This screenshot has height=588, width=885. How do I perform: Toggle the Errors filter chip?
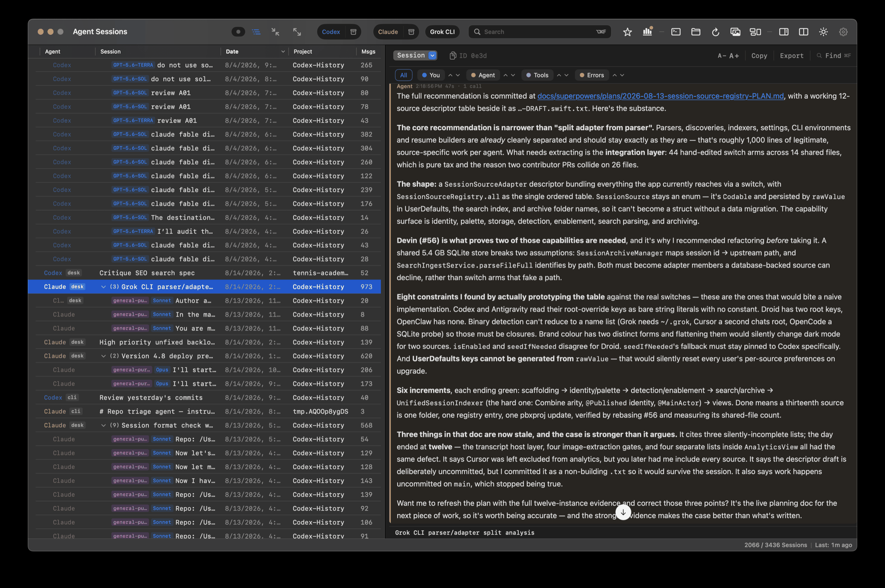point(591,75)
